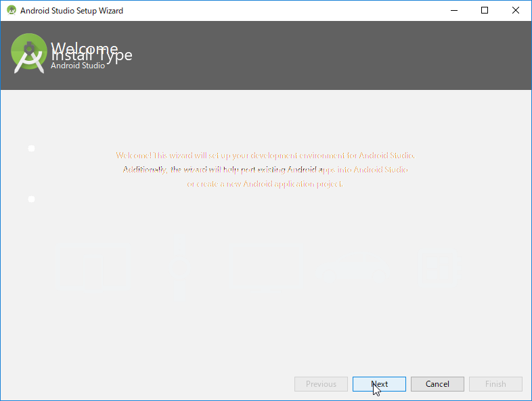Minimize the Setup Wizard window
This screenshot has height=401, width=532.
[454, 11]
